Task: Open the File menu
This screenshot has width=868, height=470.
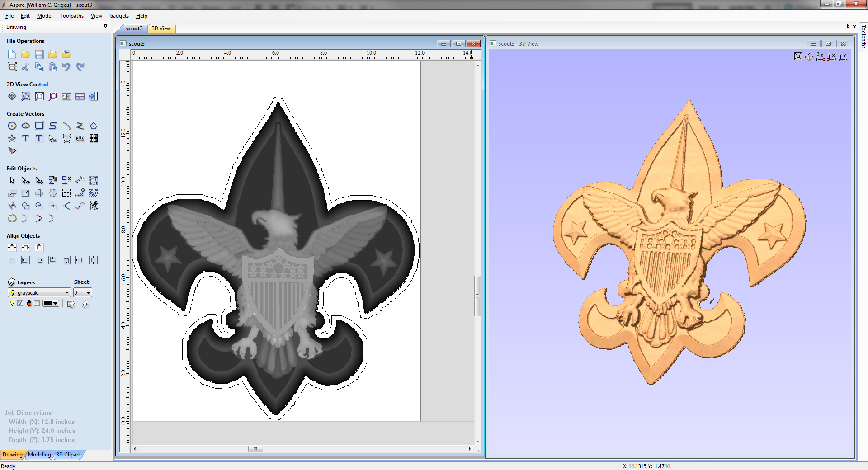Action: click(9, 16)
